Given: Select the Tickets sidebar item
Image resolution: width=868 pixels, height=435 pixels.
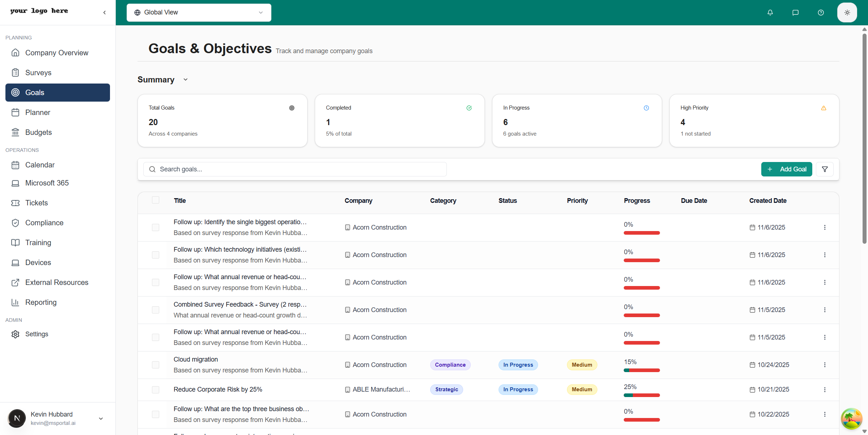Looking at the screenshot, I should (37, 203).
